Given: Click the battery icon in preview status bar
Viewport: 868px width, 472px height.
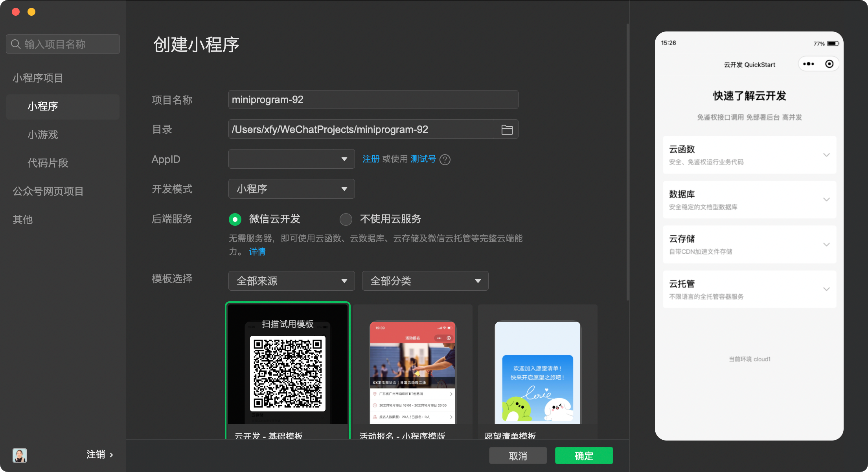Looking at the screenshot, I should (833, 44).
